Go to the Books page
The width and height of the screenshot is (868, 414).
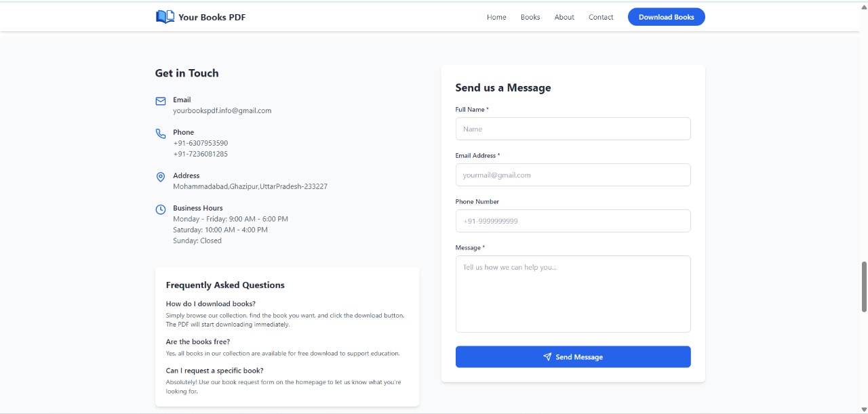tap(530, 17)
